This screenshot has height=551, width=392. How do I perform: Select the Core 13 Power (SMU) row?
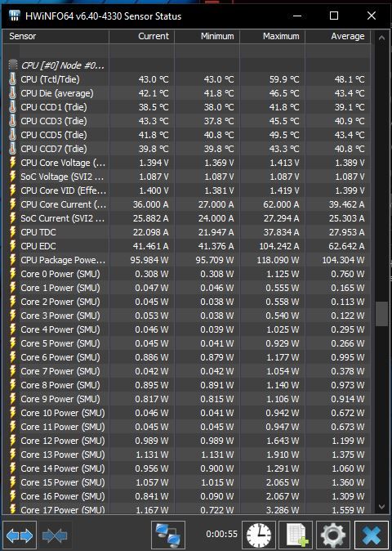(186, 455)
